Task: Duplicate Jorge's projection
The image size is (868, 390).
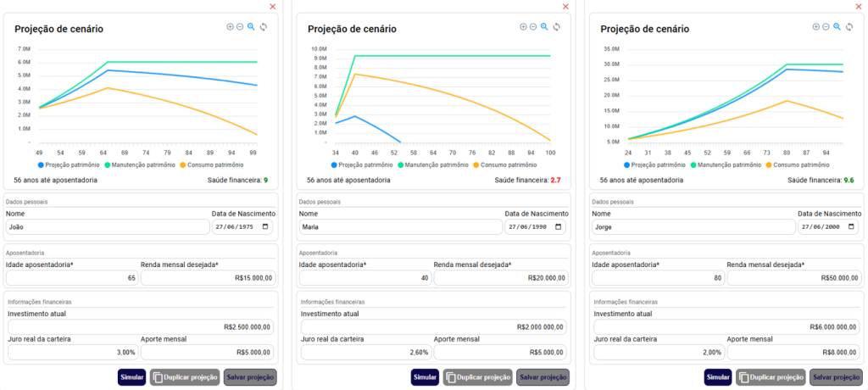Action: (771, 377)
